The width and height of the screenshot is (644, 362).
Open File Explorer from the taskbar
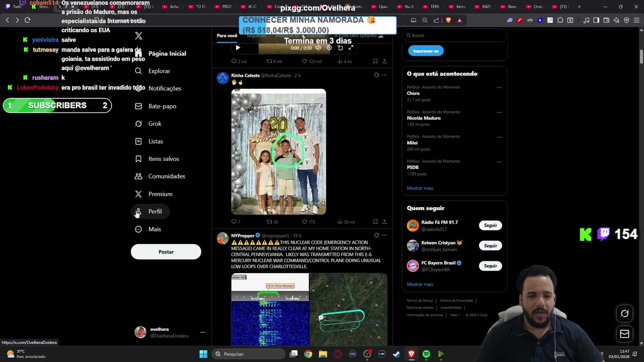tap(323, 354)
